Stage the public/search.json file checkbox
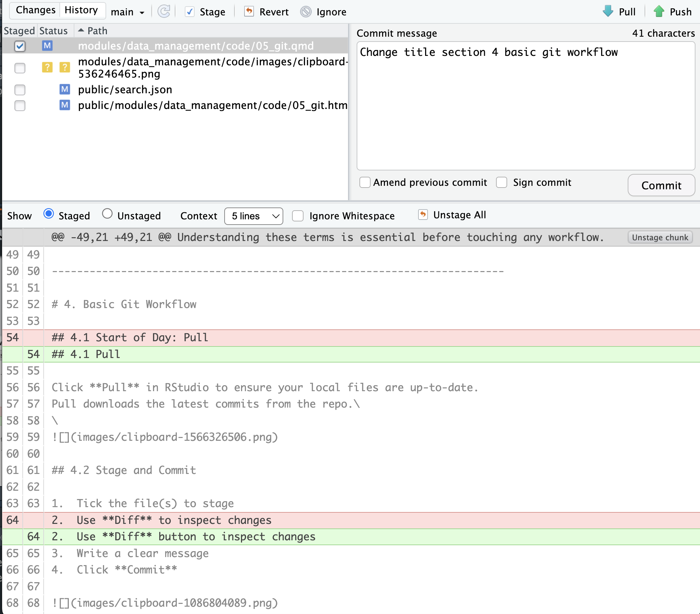The image size is (700, 614). (20, 90)
